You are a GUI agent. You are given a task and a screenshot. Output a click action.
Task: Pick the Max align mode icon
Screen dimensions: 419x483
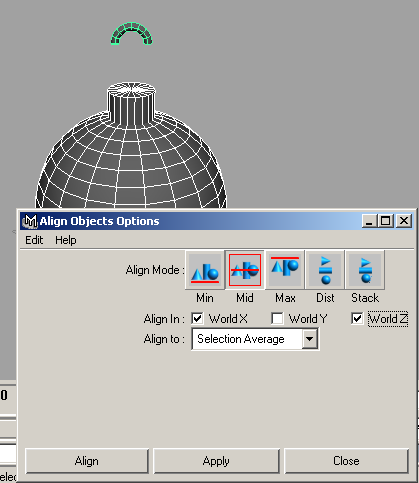coord(285,270)
